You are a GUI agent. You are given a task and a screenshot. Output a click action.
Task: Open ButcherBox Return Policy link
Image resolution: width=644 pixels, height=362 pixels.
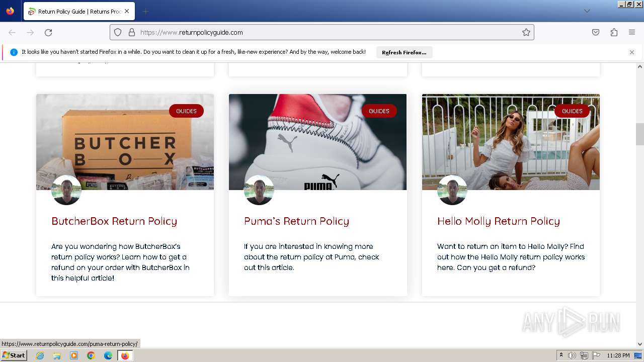click(114, 221)
